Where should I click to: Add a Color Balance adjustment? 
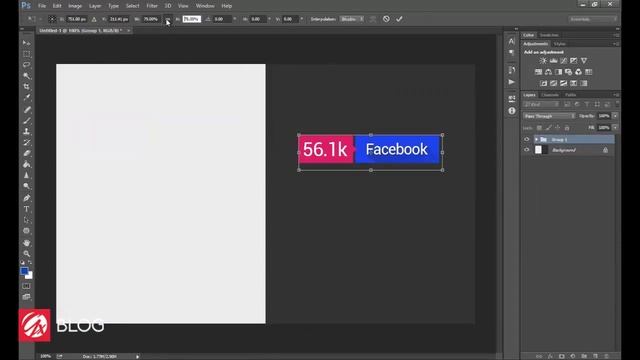pyautogui.click(x=548, y=72)
